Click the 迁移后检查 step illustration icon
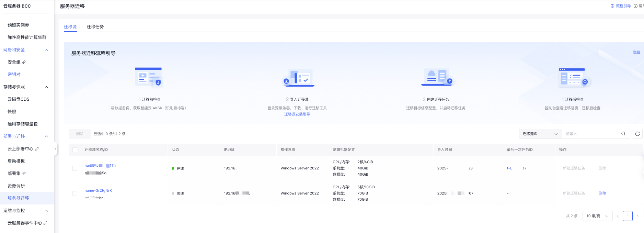Image resolution: width=644 pixels, height=233 pixels. (x=572, y=77)
